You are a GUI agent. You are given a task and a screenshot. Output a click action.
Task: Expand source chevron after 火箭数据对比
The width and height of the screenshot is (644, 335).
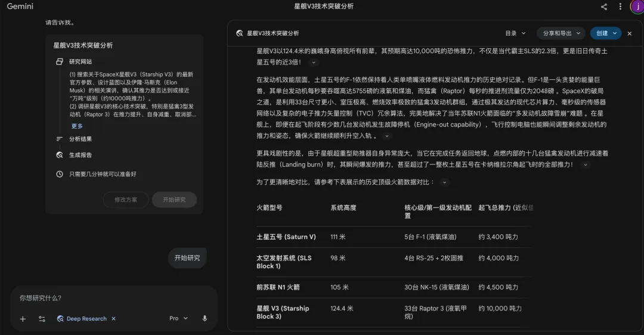[x=444, y=182]
